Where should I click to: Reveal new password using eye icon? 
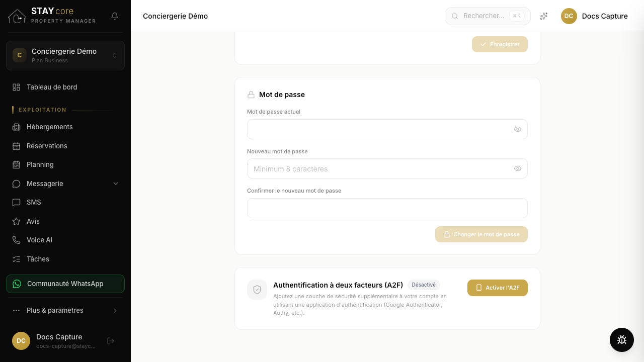pyautogui.click(x=518, y=168)
